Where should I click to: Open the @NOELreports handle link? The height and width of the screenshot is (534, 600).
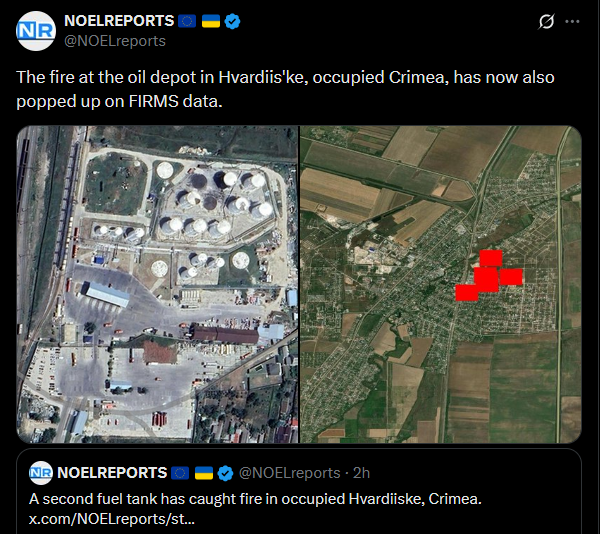115,41
